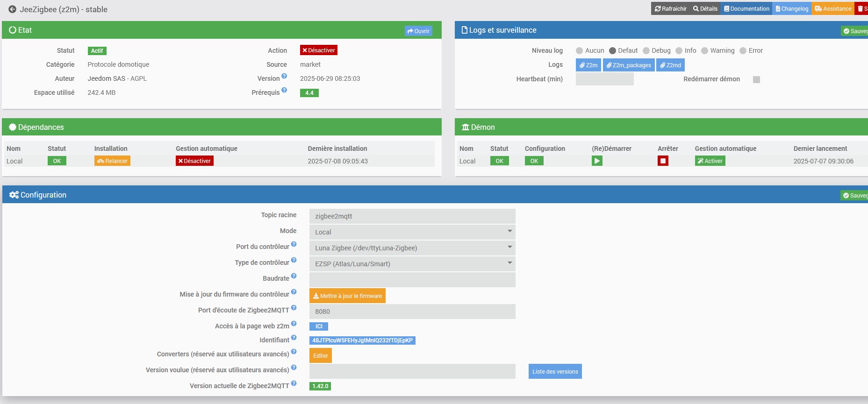Click the Ouvrir button in Etat panel
This screenshot has height=404, width=868.
point(418,31)
